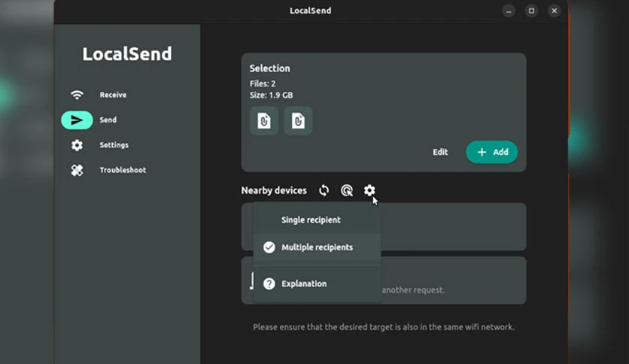Image resolution: width=629 pixels, height=364 pixels.
Task: Click the LocalSend logo title in the sidebar
Action: pos(127,54)
